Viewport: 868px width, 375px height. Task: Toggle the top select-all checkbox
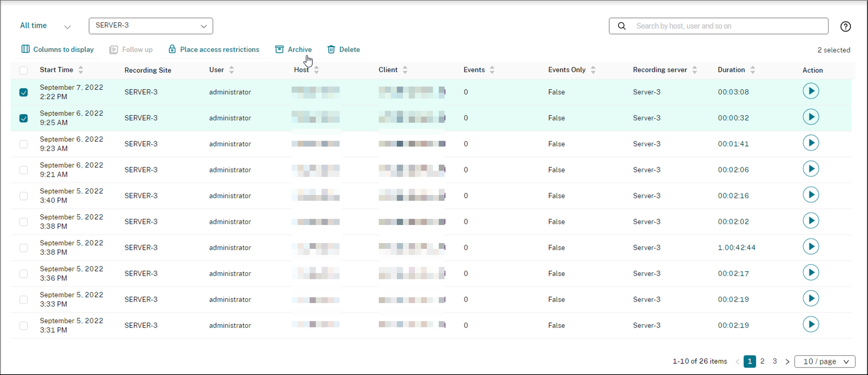pyautogui.click(x=24, y=70)
